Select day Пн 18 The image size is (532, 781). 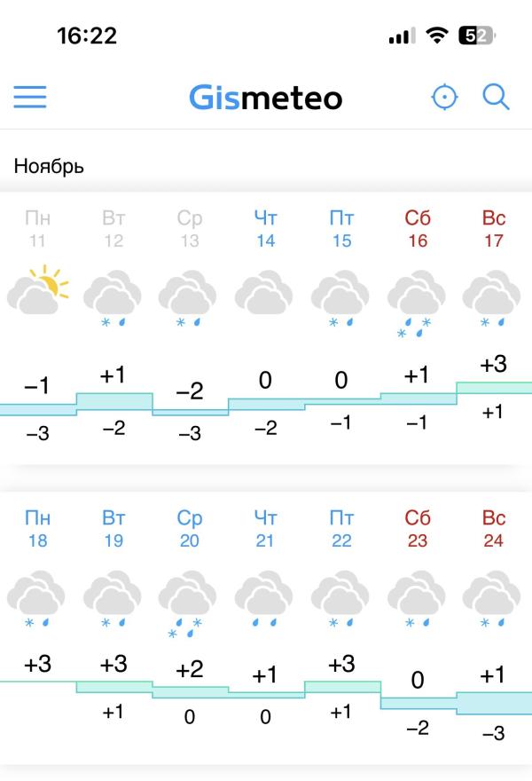tap(37, 529)
